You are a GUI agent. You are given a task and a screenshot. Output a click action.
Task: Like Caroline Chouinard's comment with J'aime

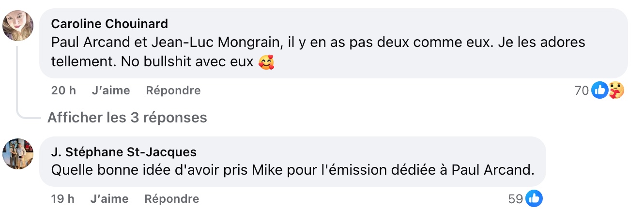point(111,90)
